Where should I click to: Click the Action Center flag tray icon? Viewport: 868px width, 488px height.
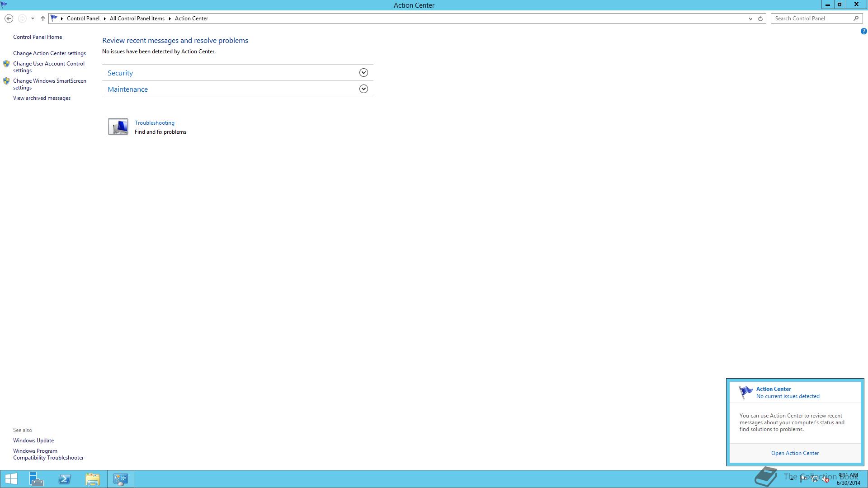tap(803, 479)
